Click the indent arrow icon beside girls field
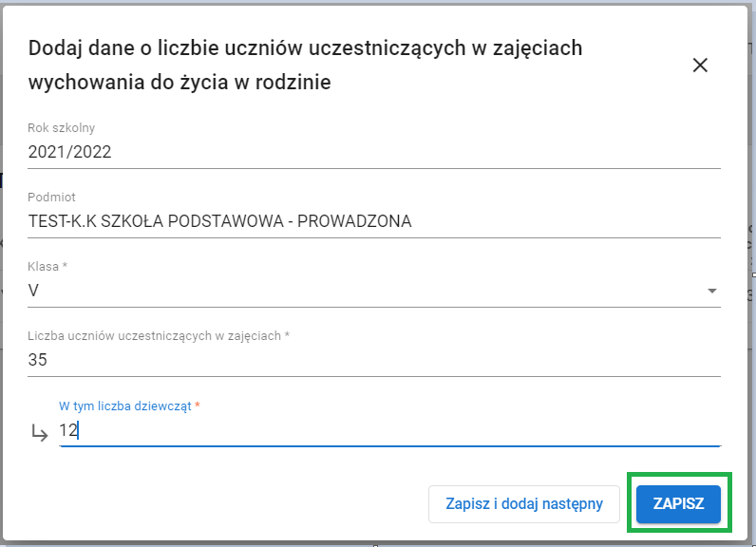 point(40,432)
